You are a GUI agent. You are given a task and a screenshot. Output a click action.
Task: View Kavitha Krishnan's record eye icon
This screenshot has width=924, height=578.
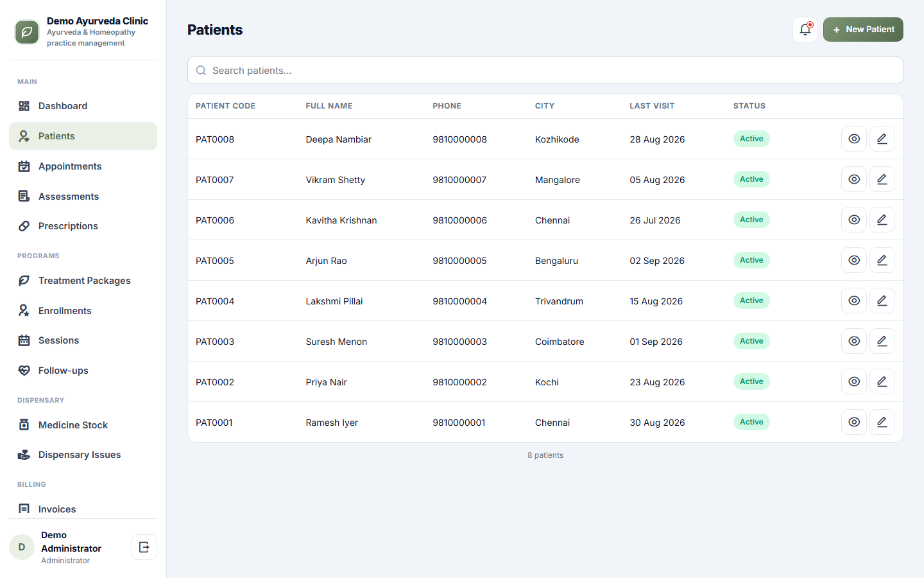(854, 220)
